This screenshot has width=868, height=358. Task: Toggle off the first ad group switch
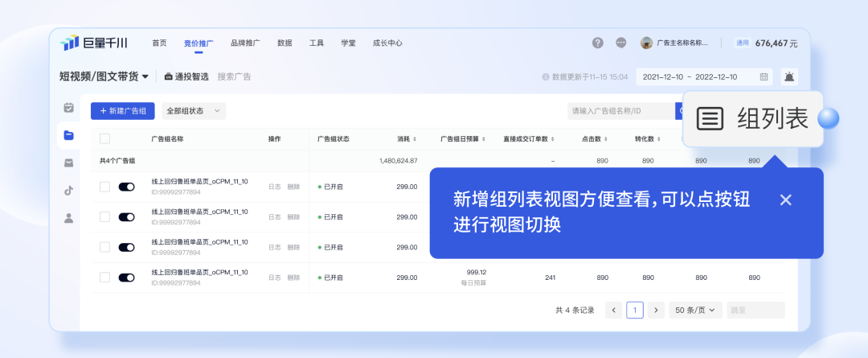tap(126, 187)
